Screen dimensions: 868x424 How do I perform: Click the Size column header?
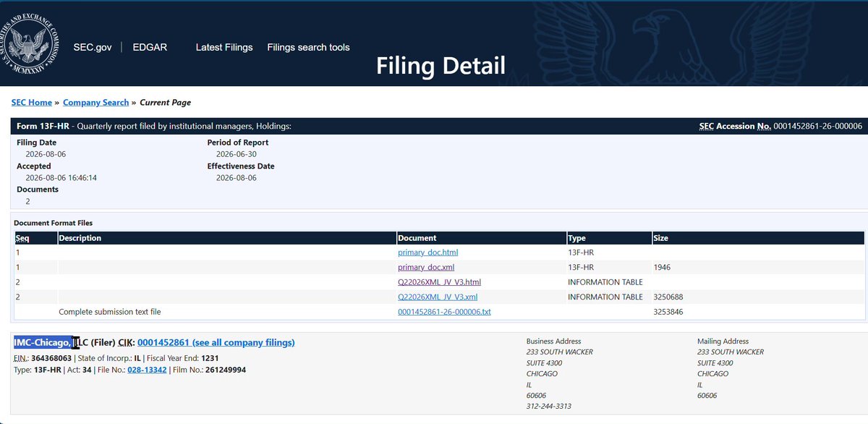pyautogui.click(x=661, y=237)
